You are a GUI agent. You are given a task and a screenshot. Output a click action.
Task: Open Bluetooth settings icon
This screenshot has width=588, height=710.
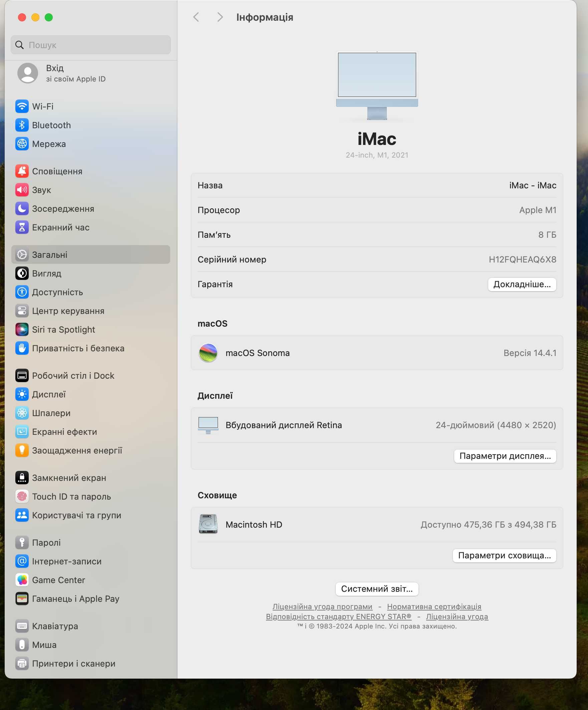(x=22, y=125)
